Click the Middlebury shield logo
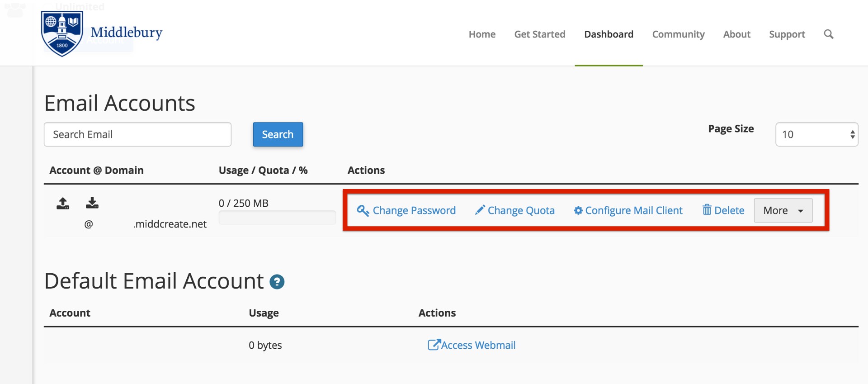This screenshot has width=868, height=384. coord(62,33)
